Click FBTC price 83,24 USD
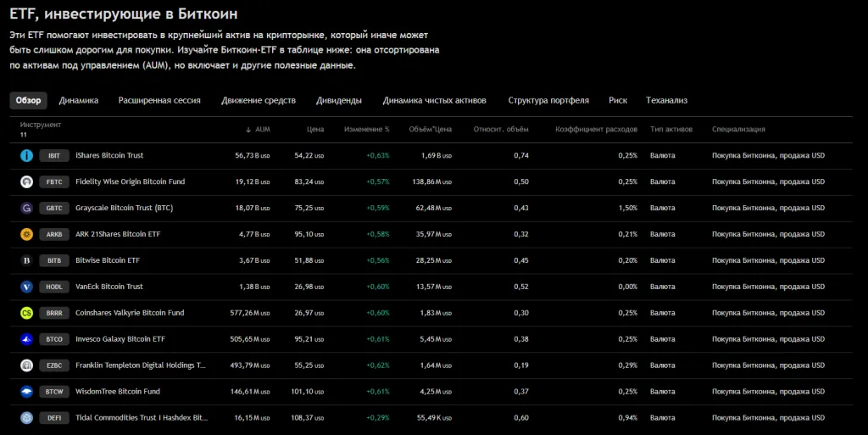 click(x=309, y=181)
